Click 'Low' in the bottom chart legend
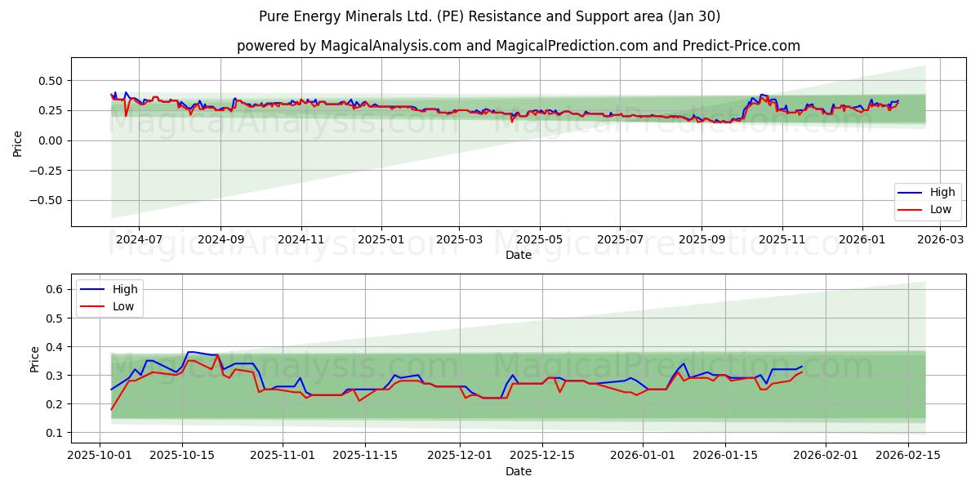Screen dimensions: 980x490 click(124, 306)
